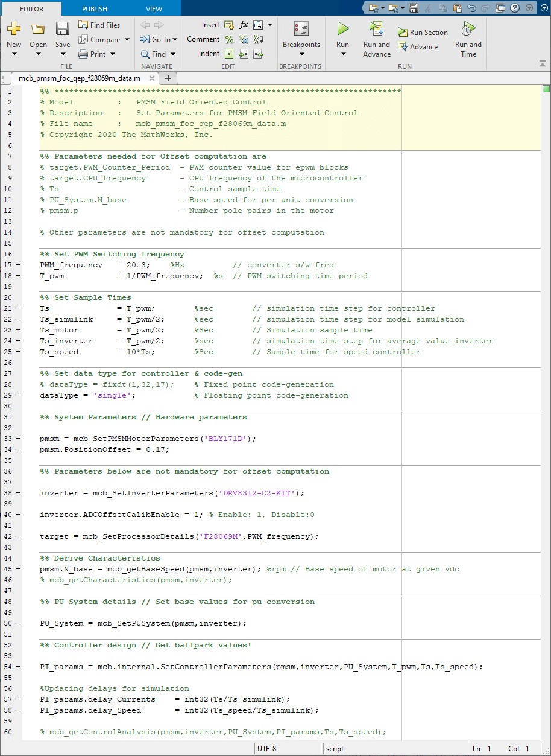The height and width of the screenshot is (756, 551).
Task: Click the Open folder icon
Action: 38,28
